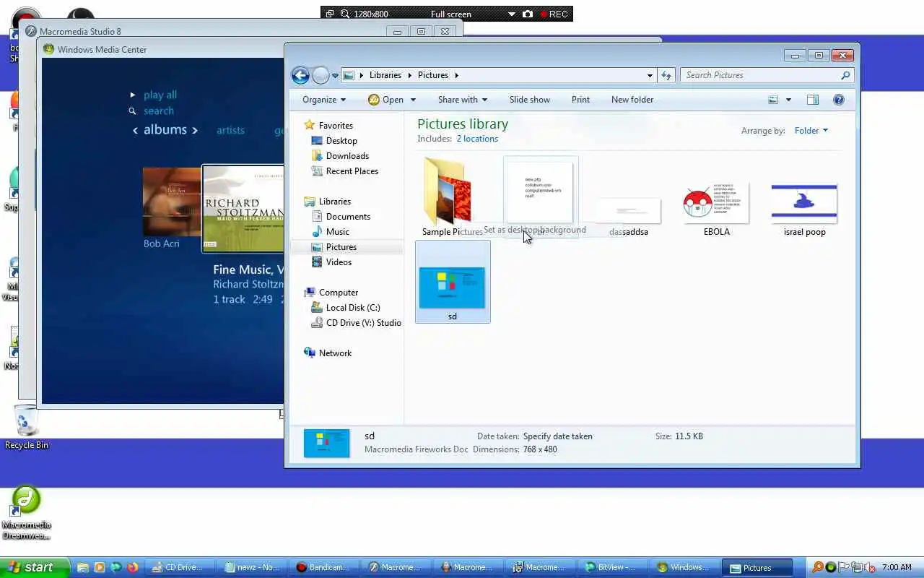This screenshot has height=578, width=924.
Task: Select Libraries in the navigation pane
Action: [335, 201]
